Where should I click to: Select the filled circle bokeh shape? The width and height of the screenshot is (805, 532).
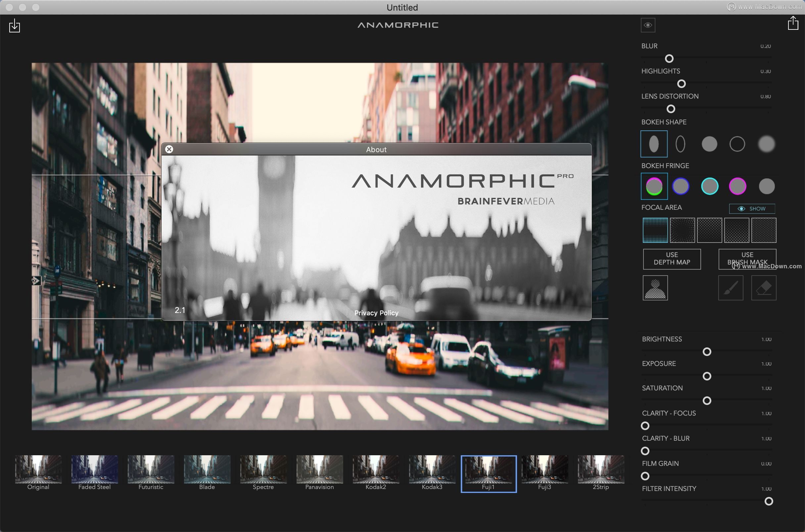[x=709, y=144]
